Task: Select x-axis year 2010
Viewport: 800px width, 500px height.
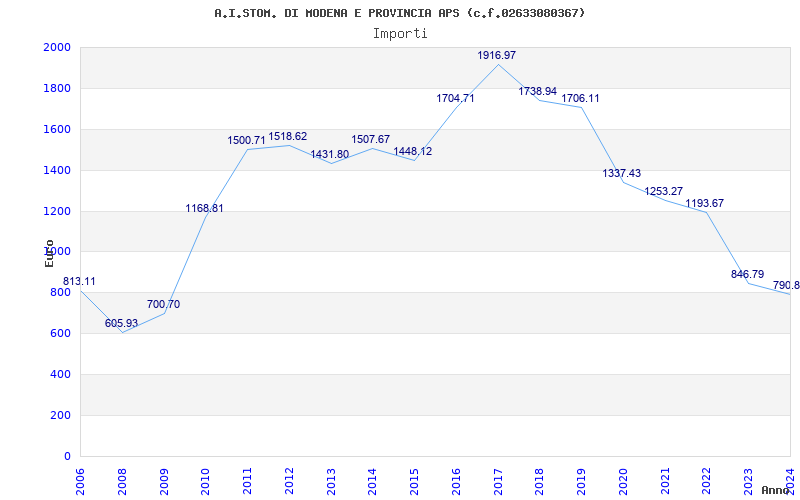Action: click(206, 482)
